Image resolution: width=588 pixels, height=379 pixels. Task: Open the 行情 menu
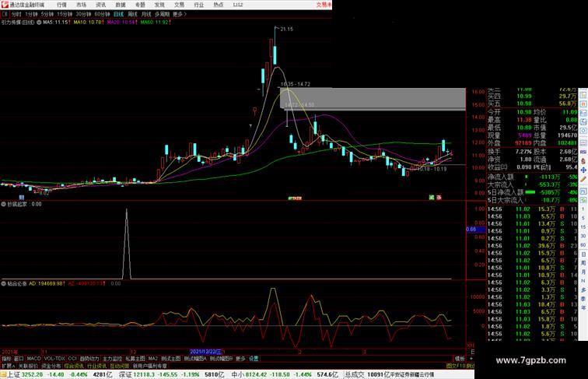coord(61,5)
